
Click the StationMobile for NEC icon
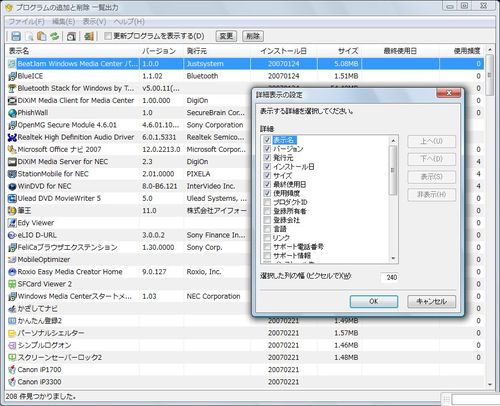click(12, 174)
